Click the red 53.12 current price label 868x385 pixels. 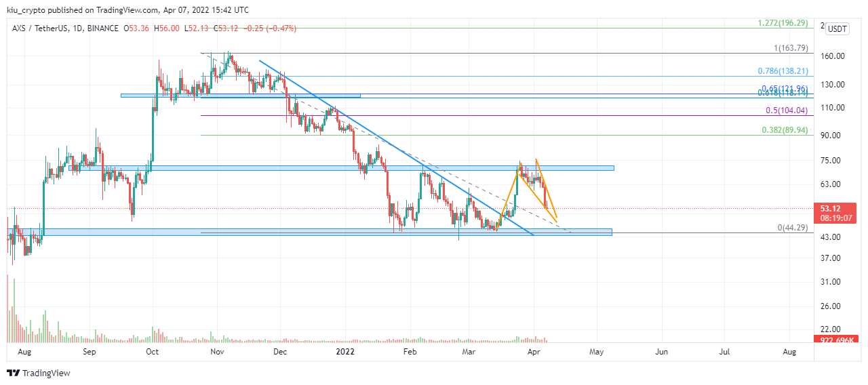coord(834,209)
